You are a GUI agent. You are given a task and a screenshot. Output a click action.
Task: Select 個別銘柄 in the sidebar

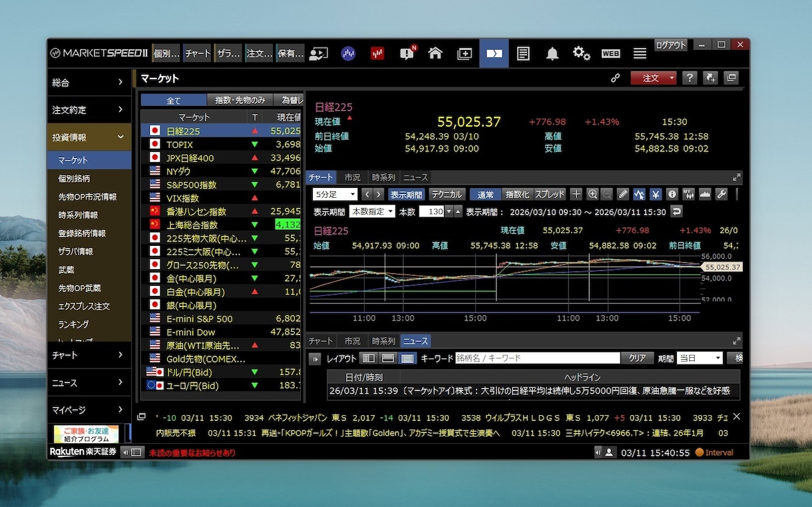pos(89,179)
